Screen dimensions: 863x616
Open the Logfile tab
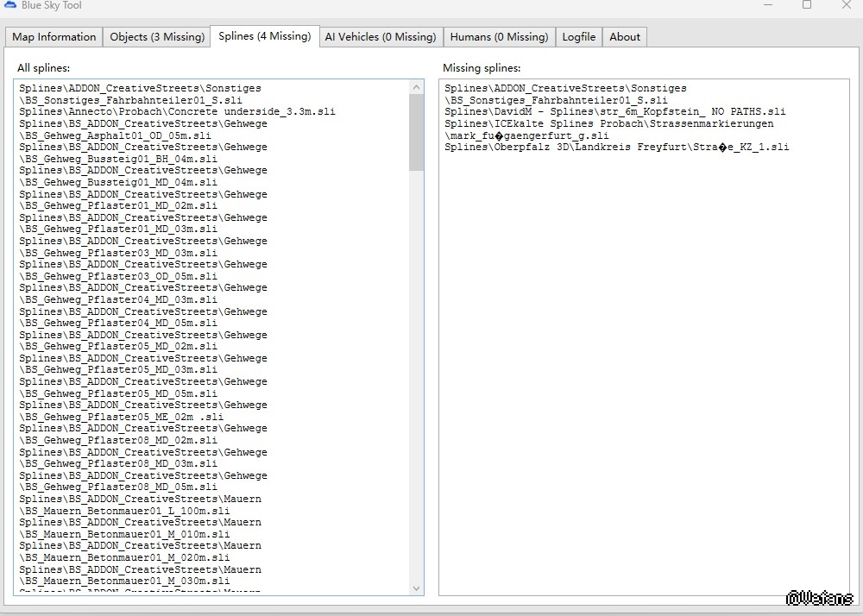[579, 37]
